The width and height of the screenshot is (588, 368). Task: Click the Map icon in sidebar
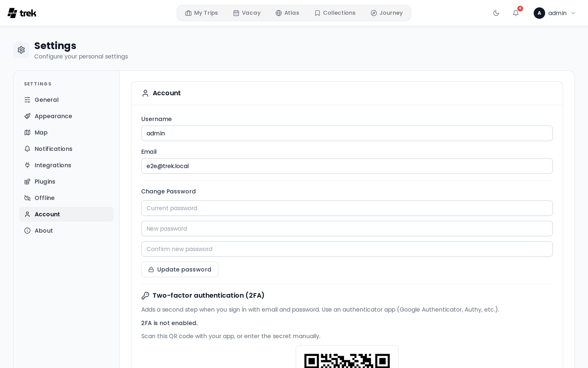tap(27, 132)
